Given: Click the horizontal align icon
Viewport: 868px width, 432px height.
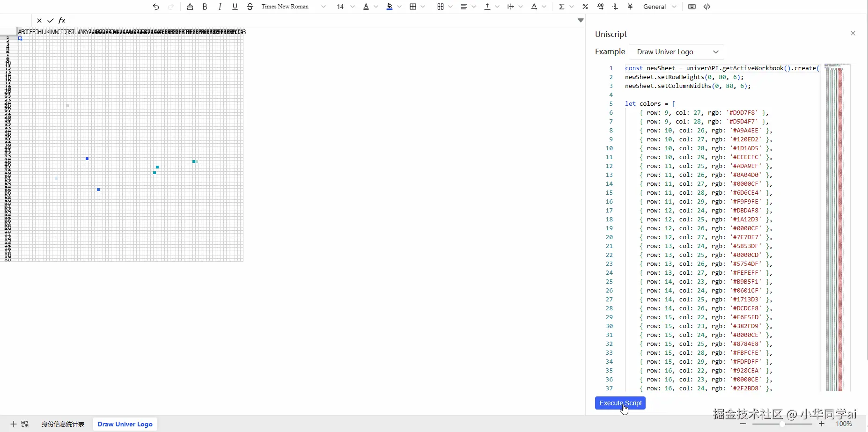Looking at the screenshot, I should pos(464,7).
